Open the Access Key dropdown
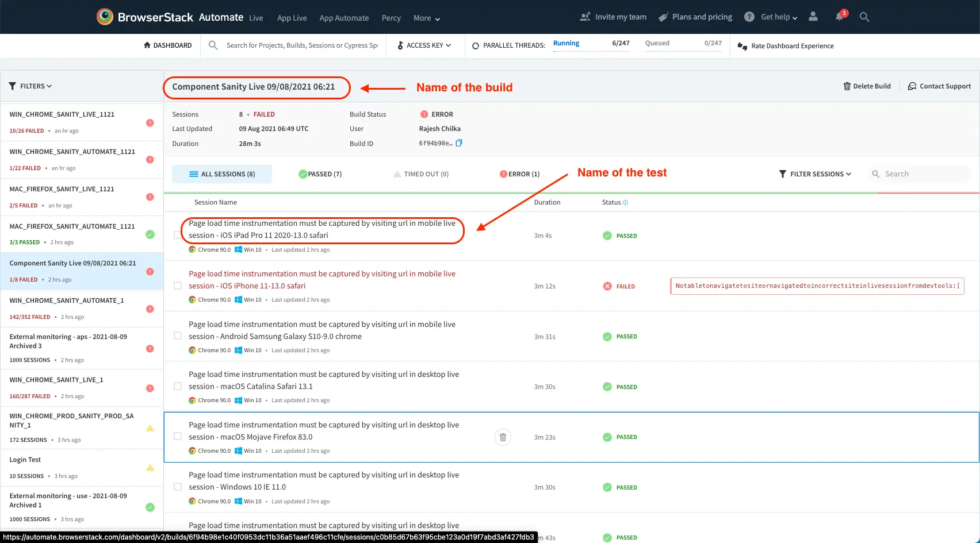Image resolution: width=980 pixels, height=543 pixels. pos(424,45)
